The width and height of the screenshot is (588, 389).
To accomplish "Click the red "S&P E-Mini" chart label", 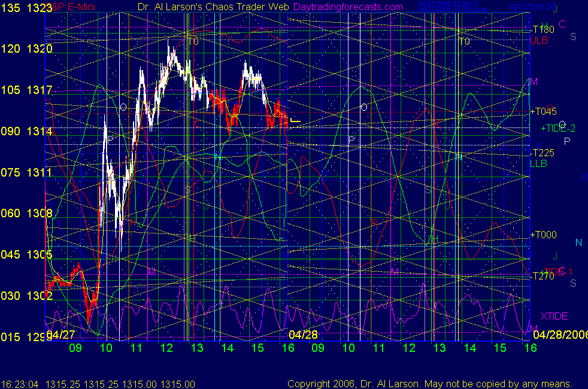I will [71, 7].
